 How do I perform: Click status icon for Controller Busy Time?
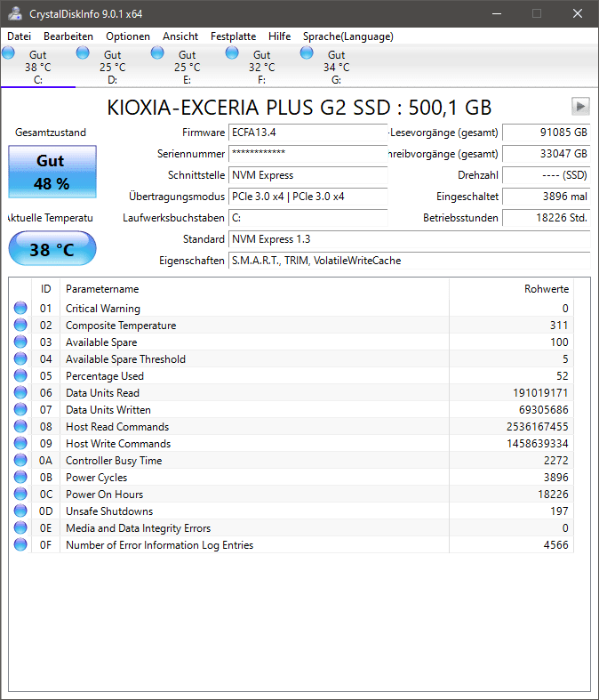click(x=20, y=460)
